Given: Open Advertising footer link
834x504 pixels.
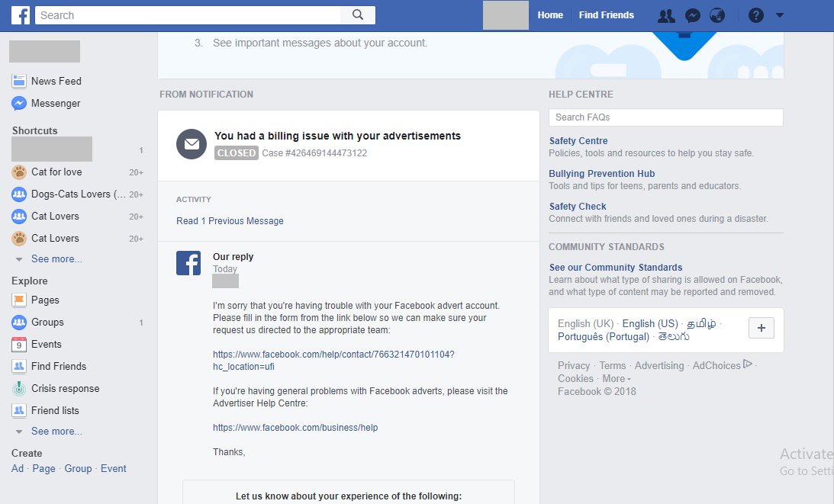Looking at the screenshot, I should (659, 366).
